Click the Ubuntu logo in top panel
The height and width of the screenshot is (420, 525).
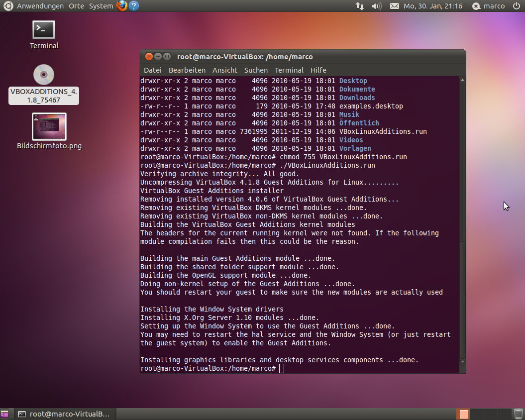(8, 5)
